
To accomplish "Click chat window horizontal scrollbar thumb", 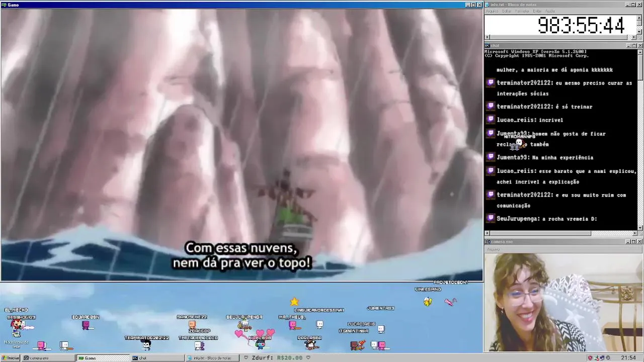I will [540, 233].
